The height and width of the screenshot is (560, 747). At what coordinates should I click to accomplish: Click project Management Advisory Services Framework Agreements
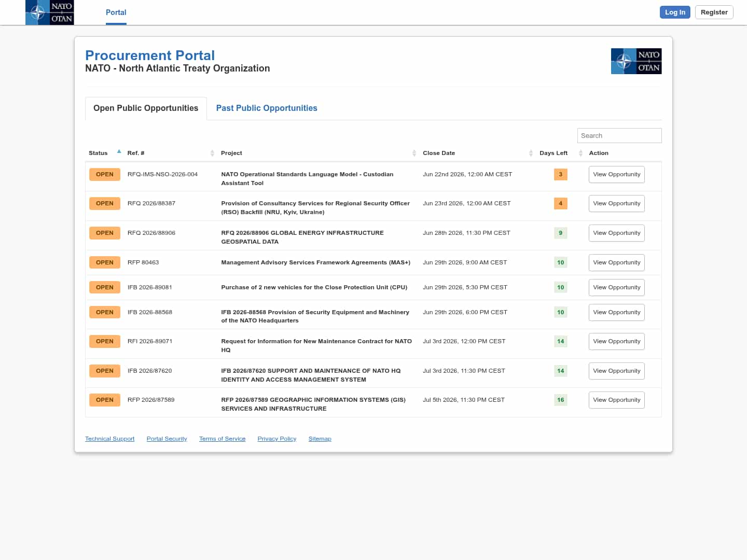pyautogui.click(x=315, y=263)
